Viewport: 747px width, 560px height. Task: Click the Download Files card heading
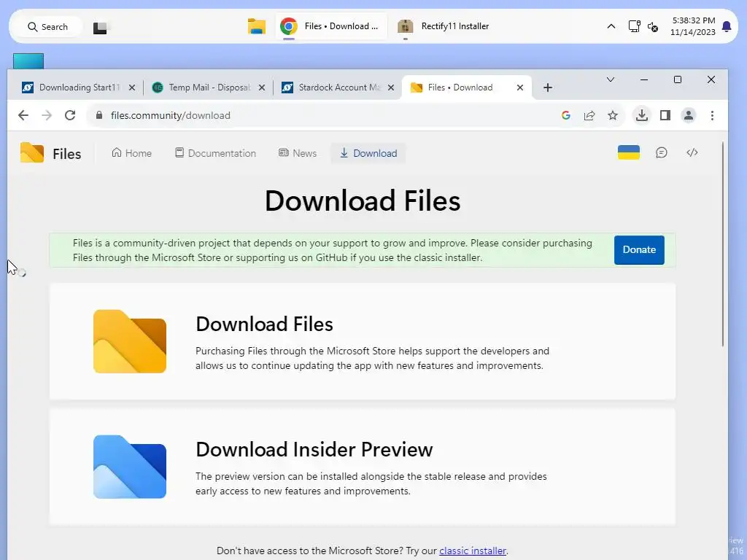coord(264,324)
